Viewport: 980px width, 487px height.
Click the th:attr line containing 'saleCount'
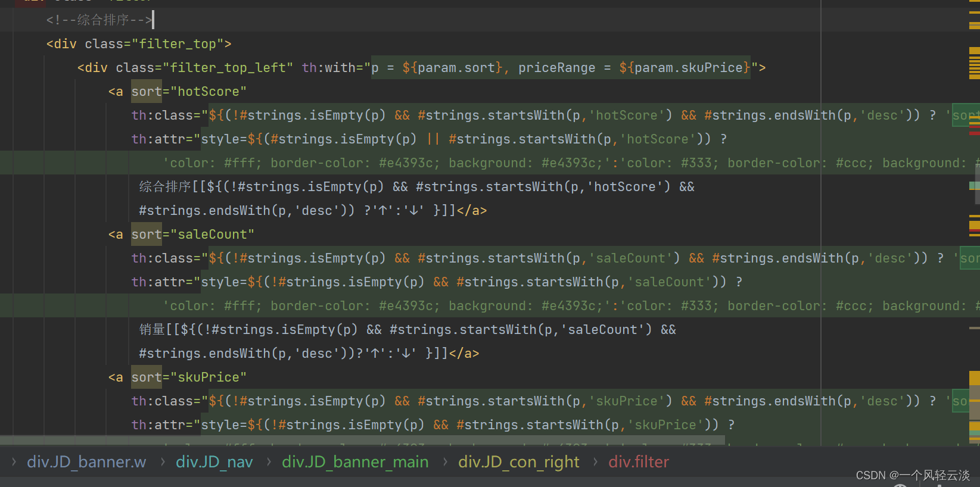point(437,282)
